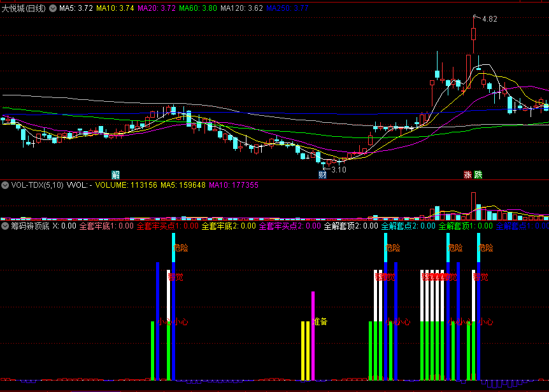
Task: Select the 全套牢买点1: 0.00 legend
Action: (x=168, y=226)
